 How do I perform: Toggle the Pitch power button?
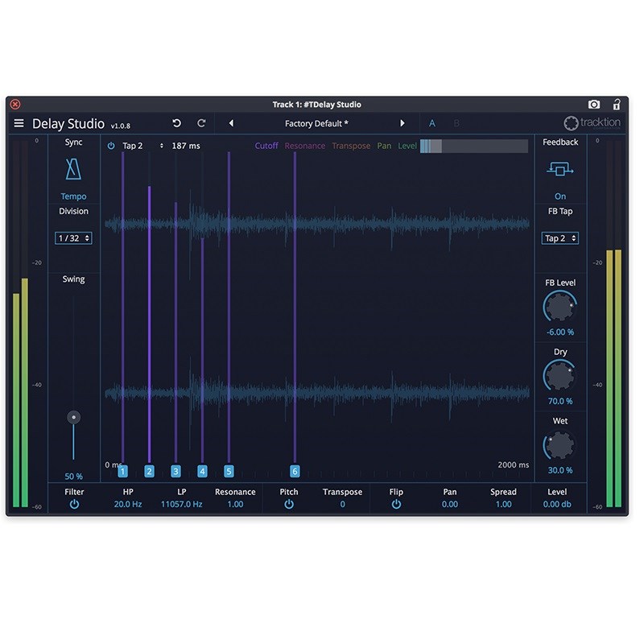[x=289, y=505]
